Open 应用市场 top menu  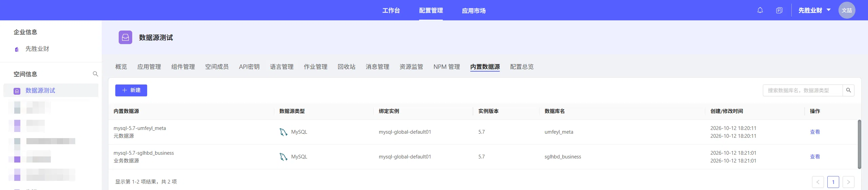474,11
